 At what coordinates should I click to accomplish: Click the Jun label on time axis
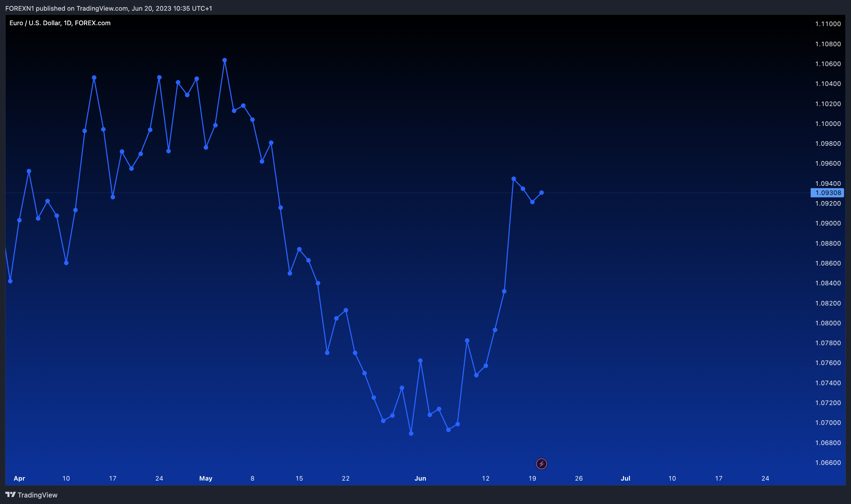420,478
